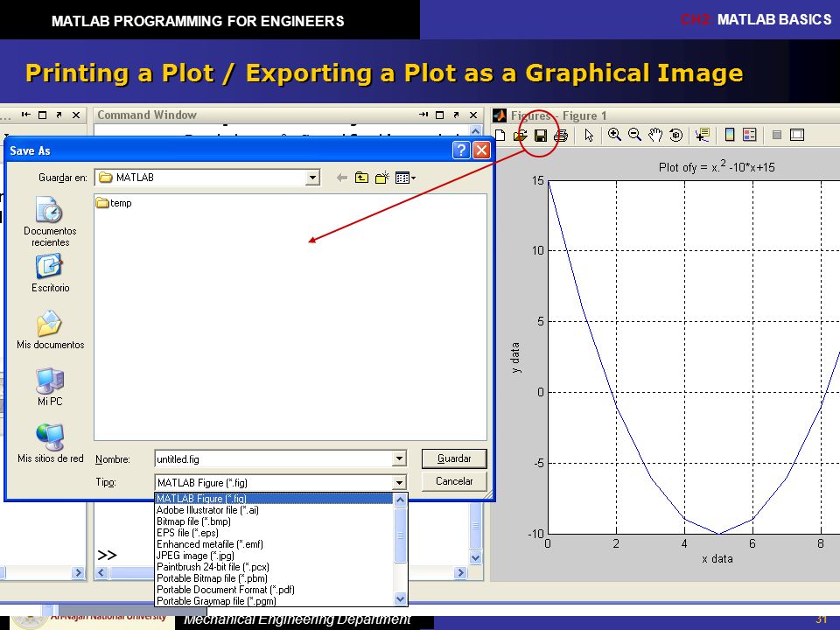
Task: Go to Escritorio in places bar
Action: (x=50, y=273)
